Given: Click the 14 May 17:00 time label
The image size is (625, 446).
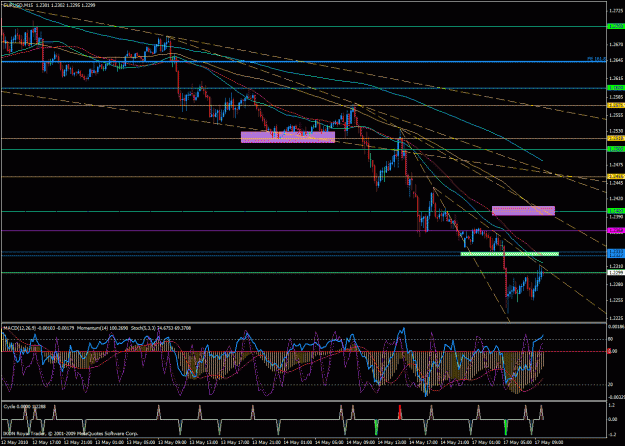Looking at the screenshot, I should coord(423,442).
